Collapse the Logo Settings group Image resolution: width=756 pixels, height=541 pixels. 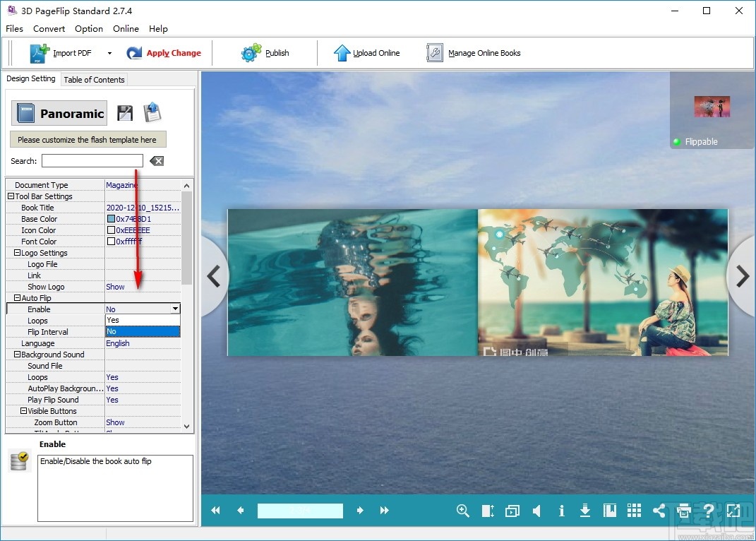[x=17, y=252]
